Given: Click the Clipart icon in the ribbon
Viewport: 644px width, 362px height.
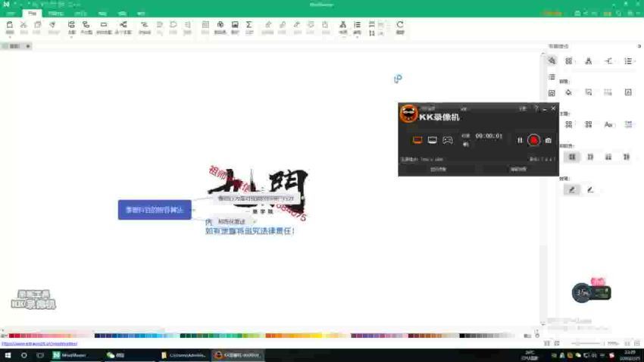Looking at the screenshot, I should tap(220, 25).
